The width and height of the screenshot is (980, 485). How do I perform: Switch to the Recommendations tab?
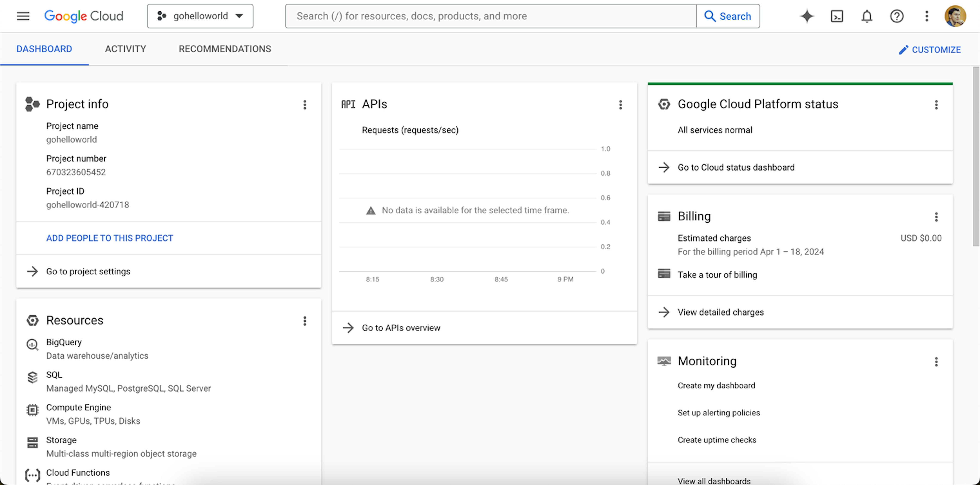click(225, 49)
